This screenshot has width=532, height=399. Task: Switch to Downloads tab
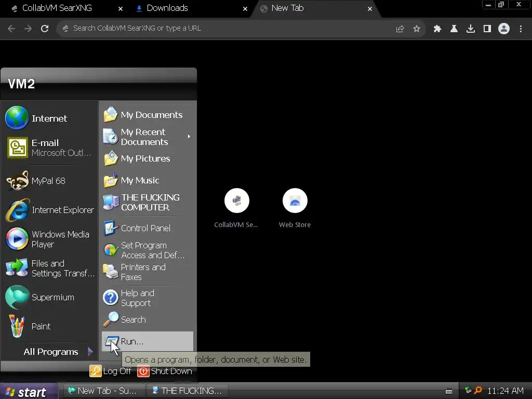coord(167,8)
